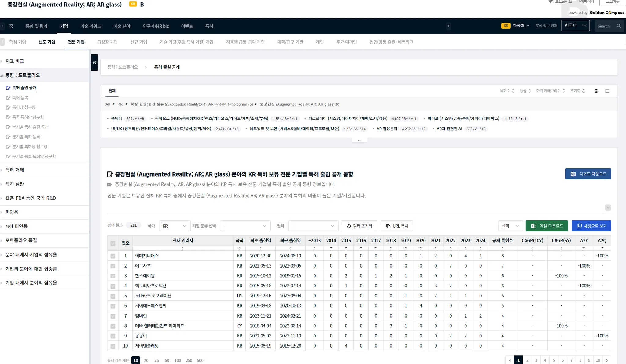Screen dimensions: 626x364
Task: Click the URL 복사 button
Action: [397, 226]
